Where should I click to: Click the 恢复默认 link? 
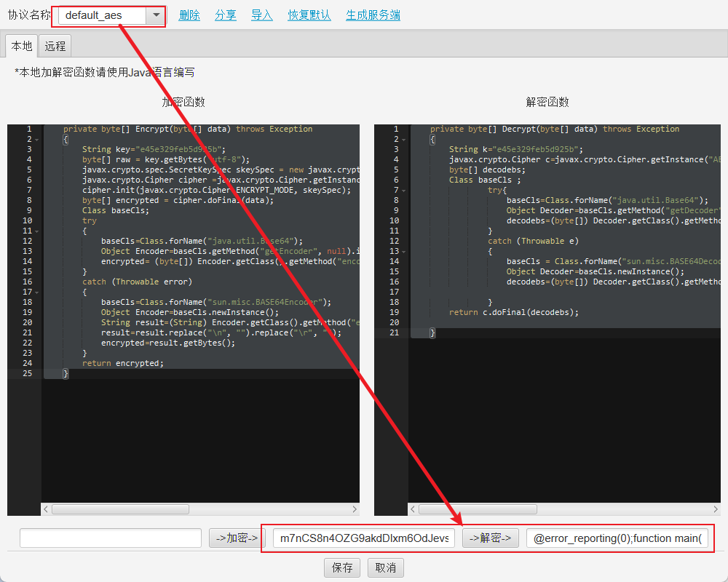tap(309, 15)
